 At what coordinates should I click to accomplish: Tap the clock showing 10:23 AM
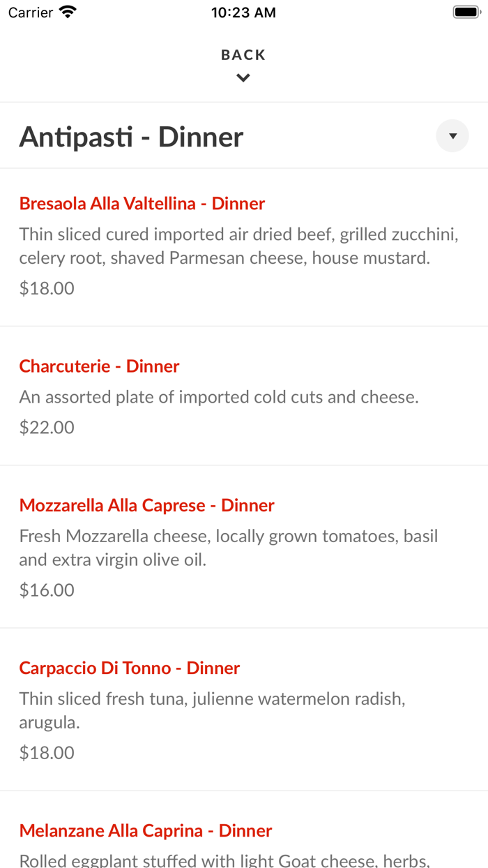pyautogui.click(x=243, y=12)
